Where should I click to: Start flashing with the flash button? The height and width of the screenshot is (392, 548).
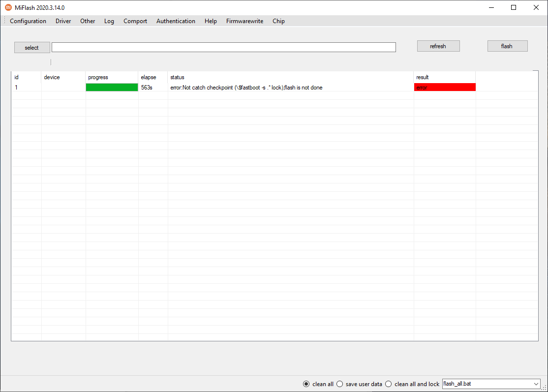click(507, 46)
